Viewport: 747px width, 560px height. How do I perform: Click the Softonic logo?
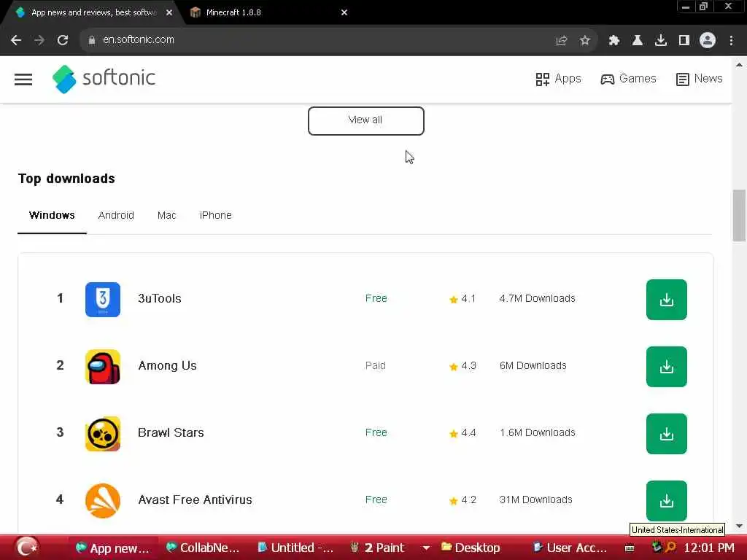coord(104,79)
